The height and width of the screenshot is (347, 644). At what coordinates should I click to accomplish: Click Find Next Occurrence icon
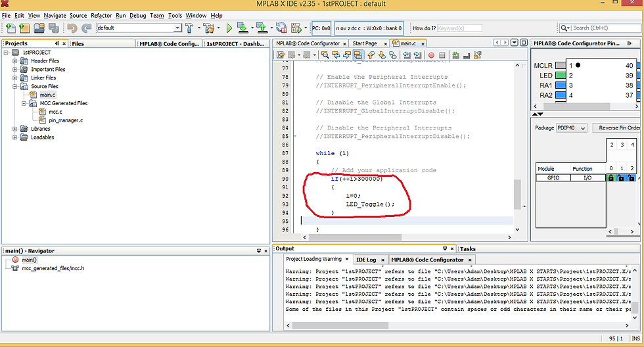pos(347,55)
